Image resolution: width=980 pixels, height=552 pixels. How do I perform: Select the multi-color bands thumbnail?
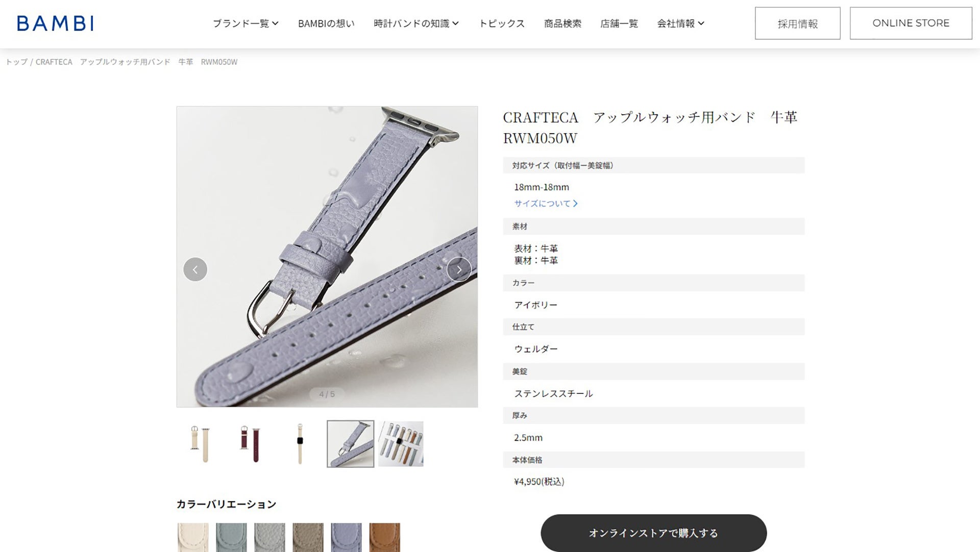pyautogui.click(x=401, y=444)
